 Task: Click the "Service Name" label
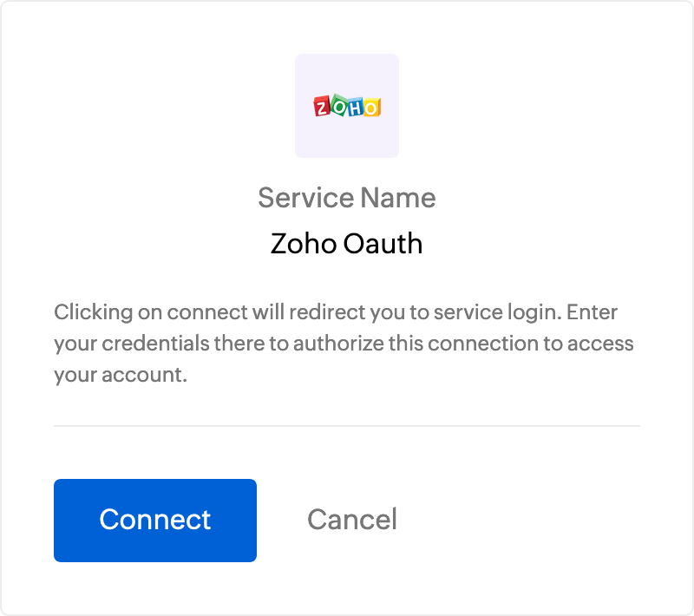347,198
